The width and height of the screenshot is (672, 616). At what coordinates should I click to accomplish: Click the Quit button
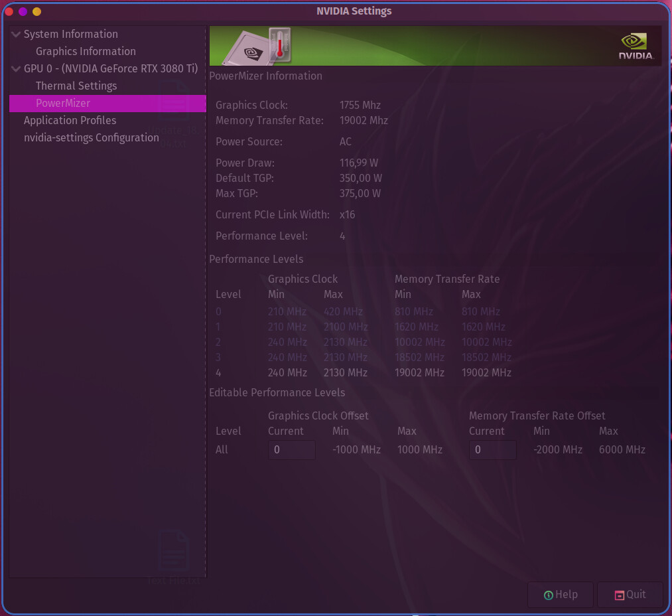coord(630,595)
